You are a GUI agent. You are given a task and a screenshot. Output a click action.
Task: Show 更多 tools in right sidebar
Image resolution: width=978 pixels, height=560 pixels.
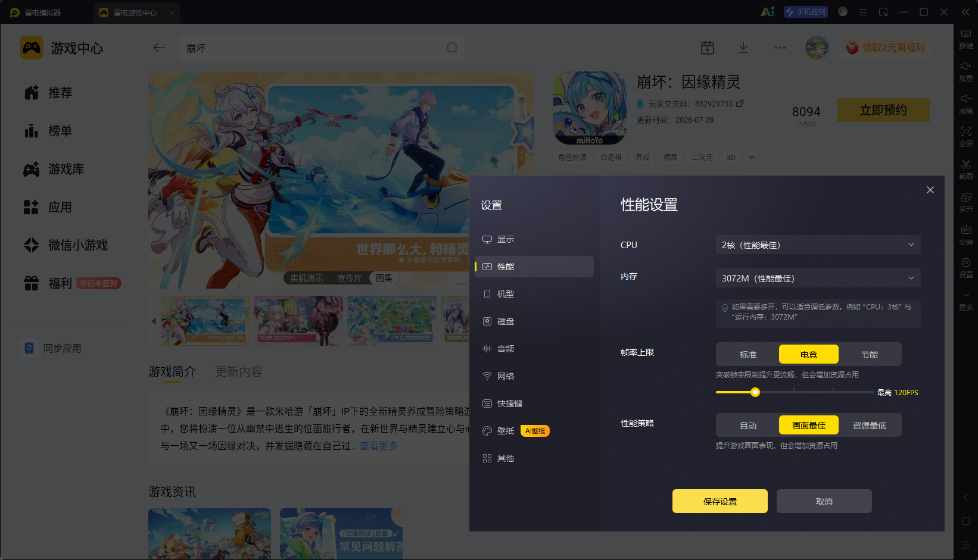[965, 301]
